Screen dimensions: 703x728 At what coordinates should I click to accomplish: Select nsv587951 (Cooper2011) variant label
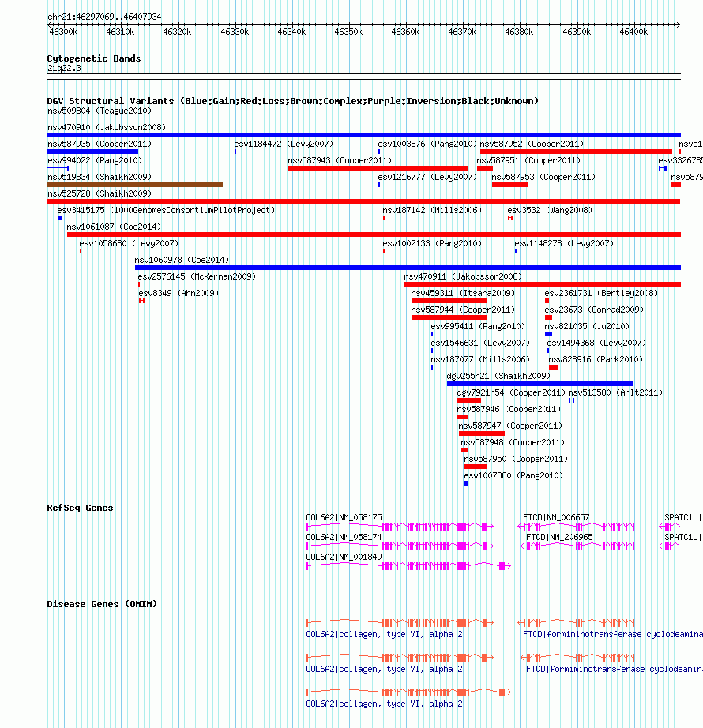click(x=528, y=160)
